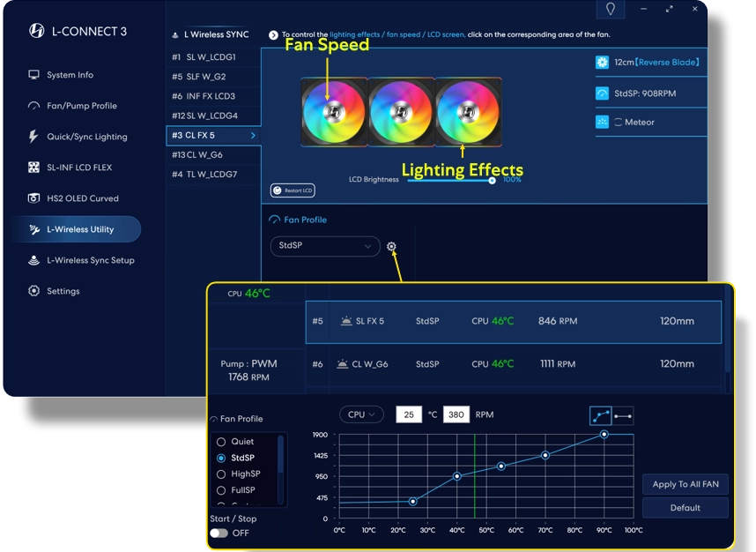756x552 pixels.
Task: Click the Reverse Blade label
Action: click(x=667, y=63)
